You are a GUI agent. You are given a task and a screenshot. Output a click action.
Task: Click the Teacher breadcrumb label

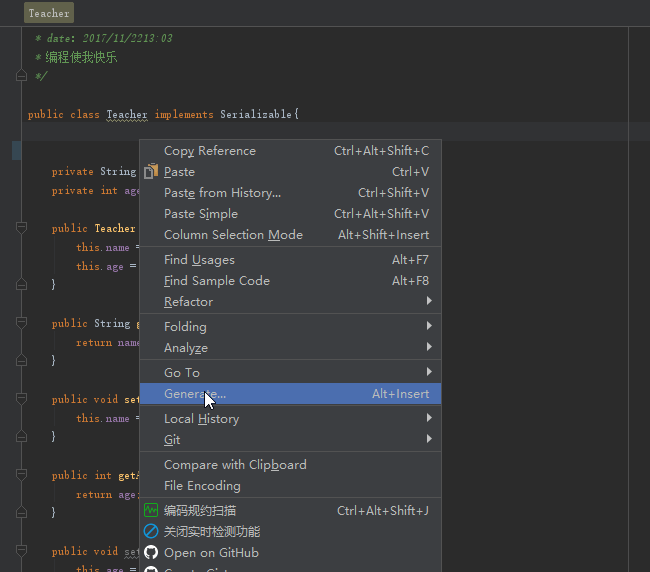49,13
